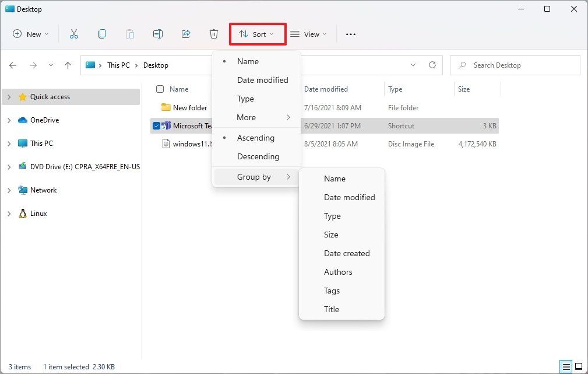Open the View dropdown menu
The height and width of the screenshot is (374, 588).
(308, 34)
